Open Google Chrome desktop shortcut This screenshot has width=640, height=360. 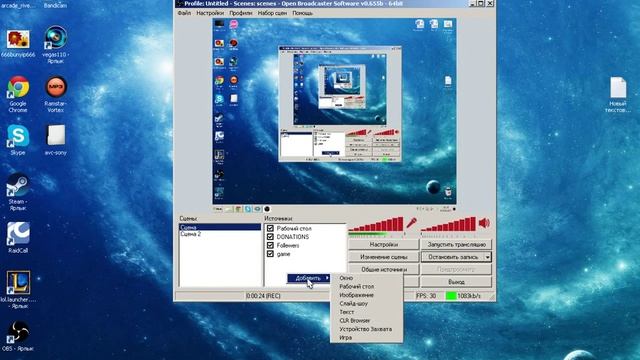pyautogui.click(x=18, y=94)
